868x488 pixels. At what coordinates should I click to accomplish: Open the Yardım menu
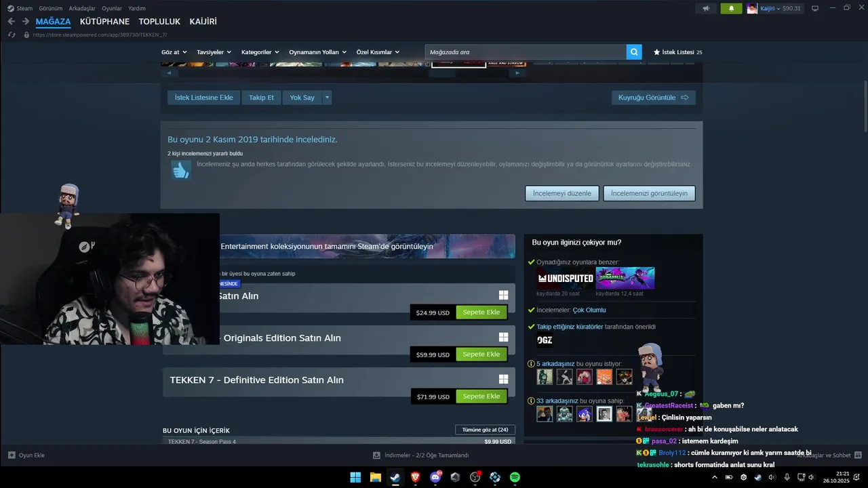(x=137, y=8)
